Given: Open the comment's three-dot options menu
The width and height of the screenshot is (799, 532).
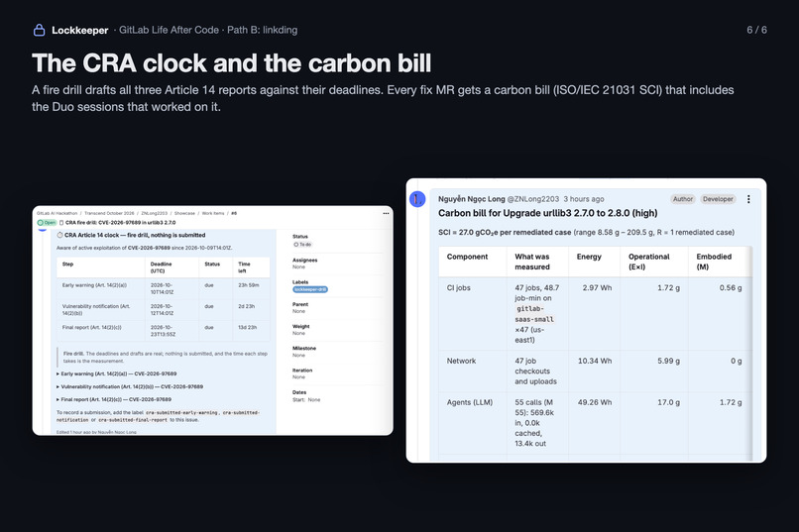Looking at the screenshot, I should pyautogui.click(x=748, y=199).
